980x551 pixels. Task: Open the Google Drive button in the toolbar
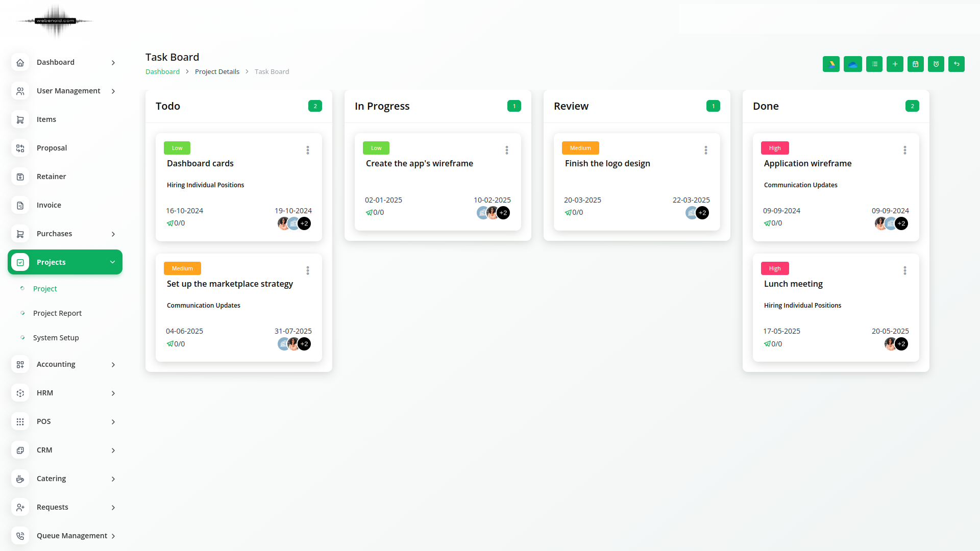coord(831,64)
